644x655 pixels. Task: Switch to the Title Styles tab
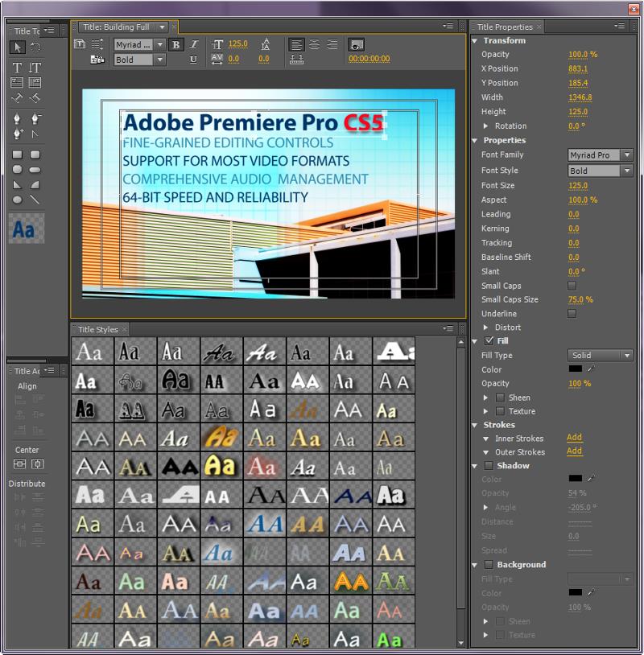point(98,330)
